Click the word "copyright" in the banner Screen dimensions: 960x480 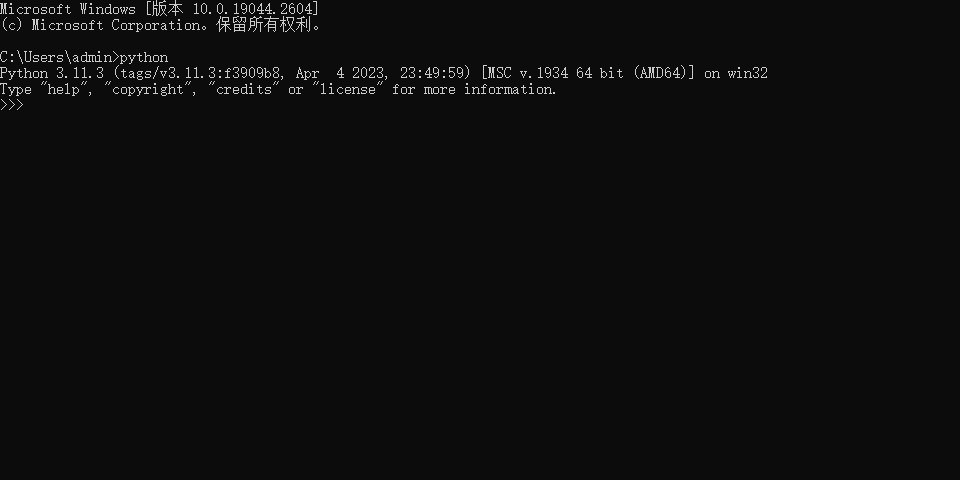point(148,89)
